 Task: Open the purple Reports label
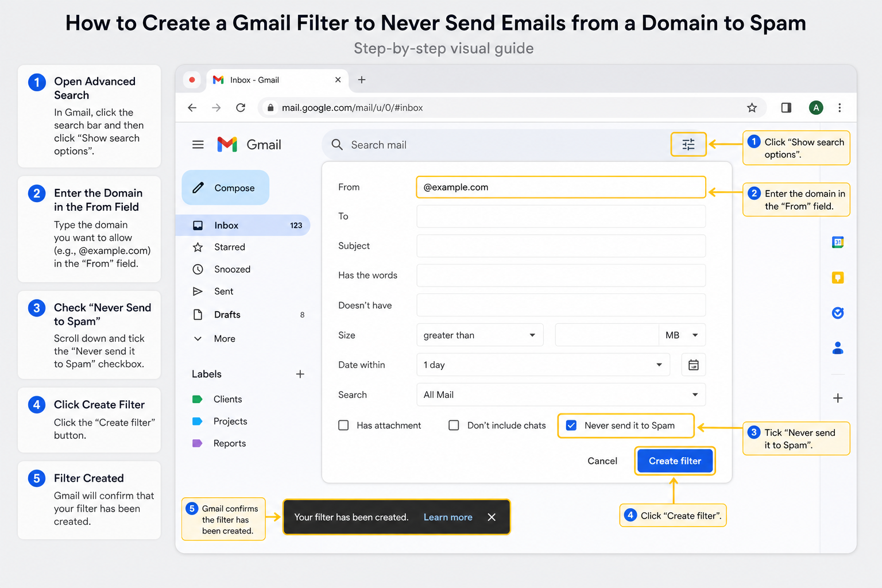230,443
